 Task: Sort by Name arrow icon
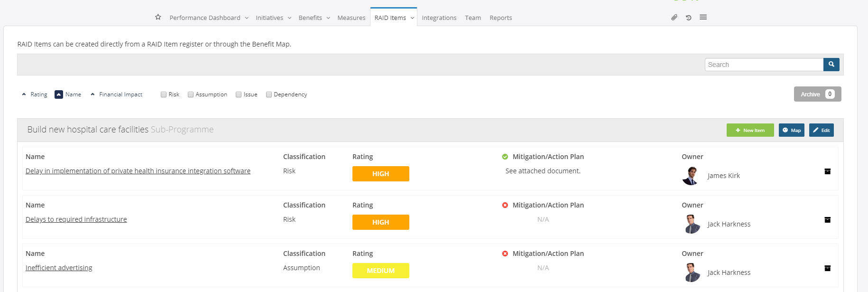tap(59, 94)
